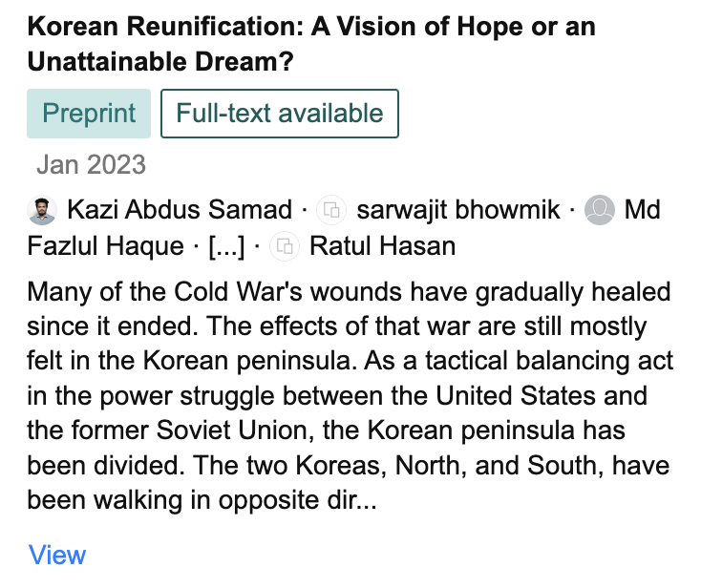Screen dimensions: 701x588
Task: Click the abstract paragraph text
Action: click(350, 395)
